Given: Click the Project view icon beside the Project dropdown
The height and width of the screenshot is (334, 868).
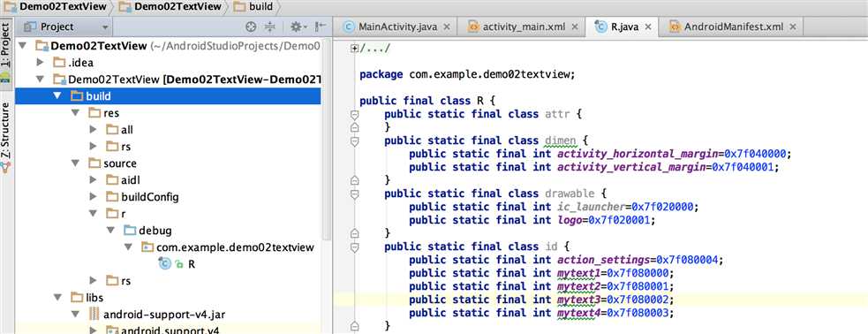Looking at the screenshot, I should [30, 27].
